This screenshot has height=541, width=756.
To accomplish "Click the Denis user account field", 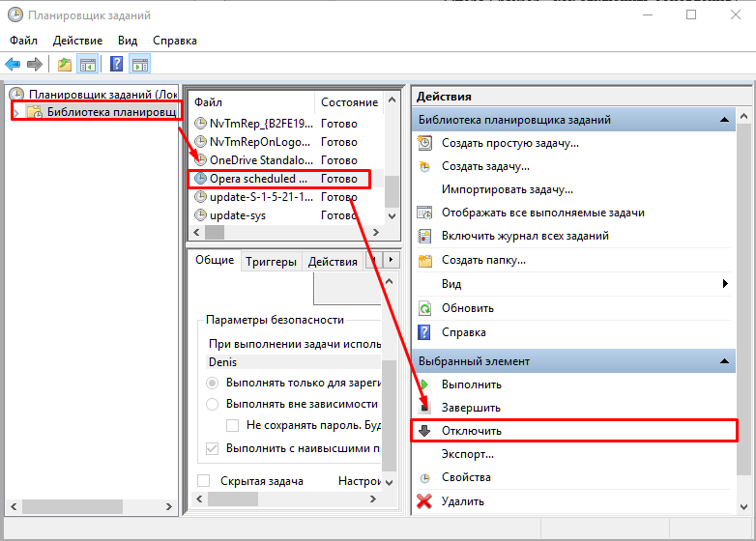I will 293,361.
